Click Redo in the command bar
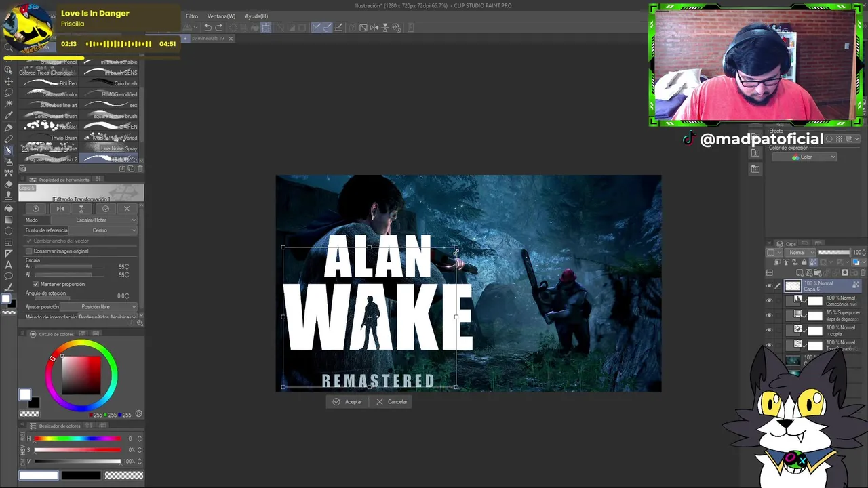This screenshot has height=488, width=868. 218,28
